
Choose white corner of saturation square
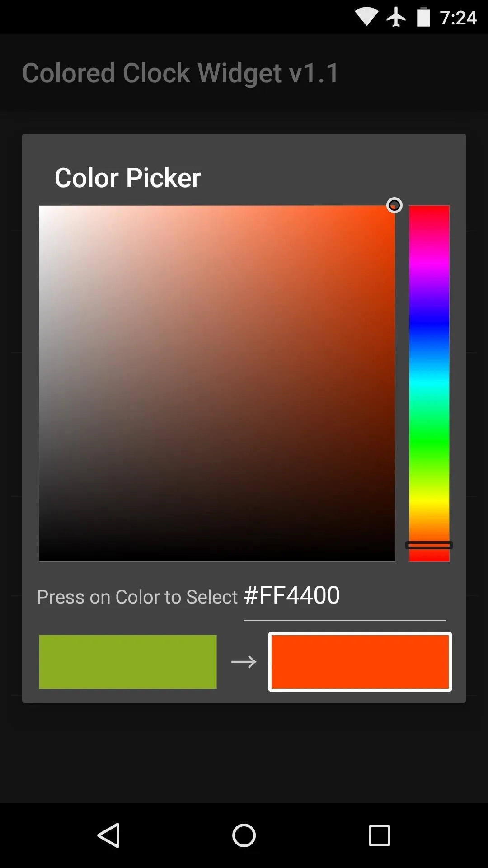(45, 212)
